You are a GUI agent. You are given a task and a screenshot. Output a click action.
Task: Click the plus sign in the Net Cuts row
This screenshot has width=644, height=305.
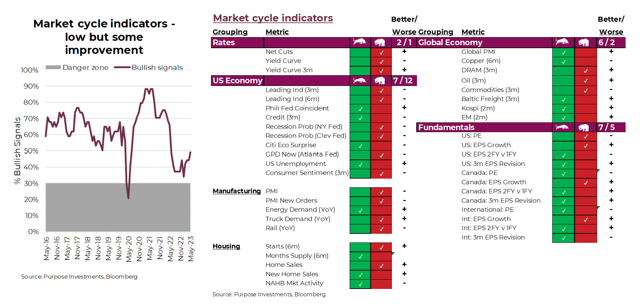coord(404,52)
